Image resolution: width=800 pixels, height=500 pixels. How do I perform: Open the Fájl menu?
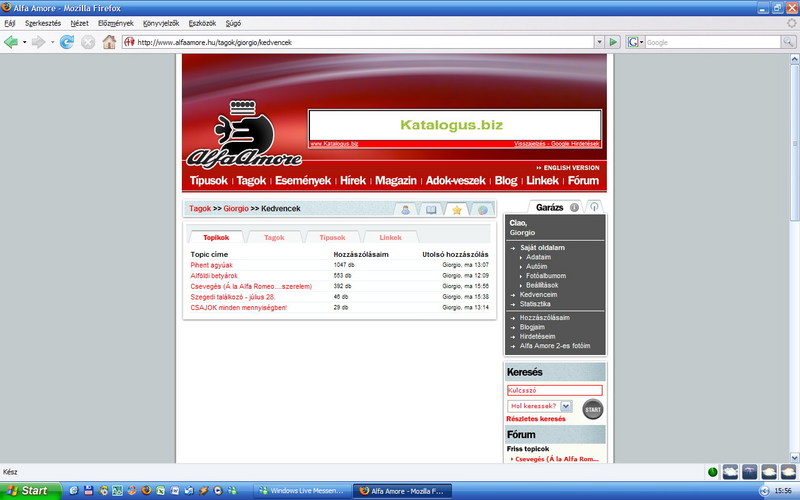[x=10, y=23]
